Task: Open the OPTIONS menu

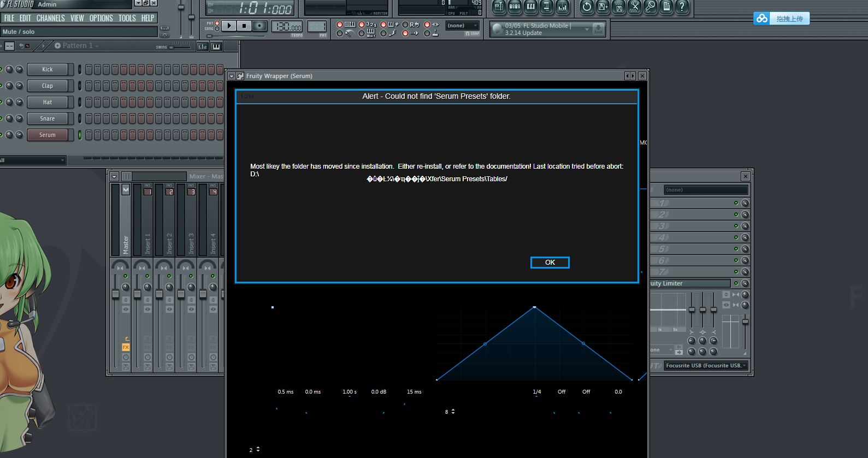Action: [x=101, y=18]
